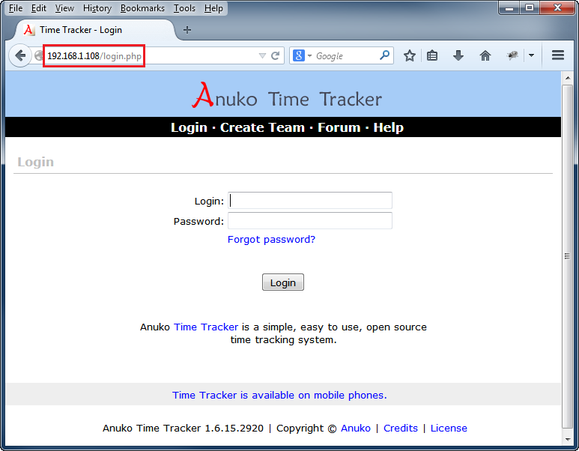The height and width of the screenshot is (451, 579).
Task: Click the scrollbar down arrow
Action: [567, 439]
